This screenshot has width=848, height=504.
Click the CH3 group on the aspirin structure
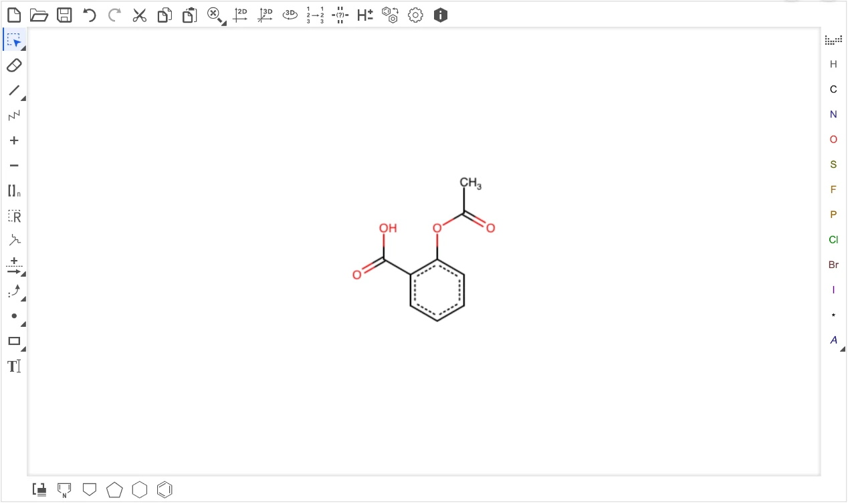point(470,182)
